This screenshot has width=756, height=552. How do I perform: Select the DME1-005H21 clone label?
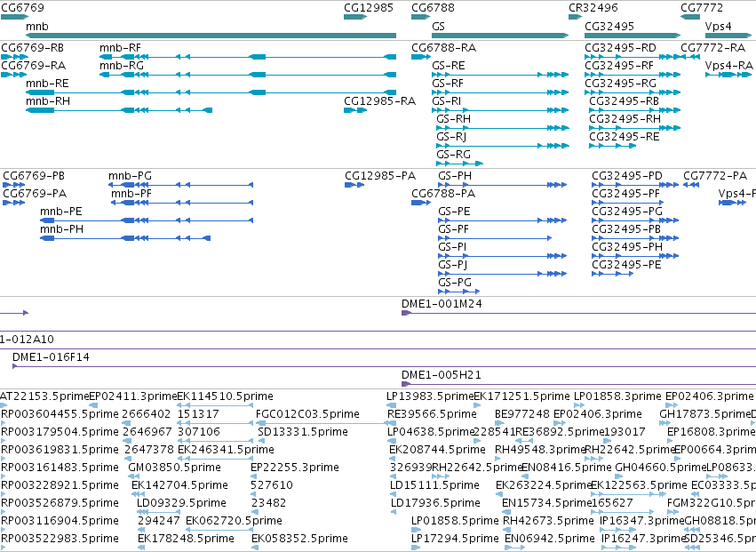pyautogui.click(x=442, y=375)
